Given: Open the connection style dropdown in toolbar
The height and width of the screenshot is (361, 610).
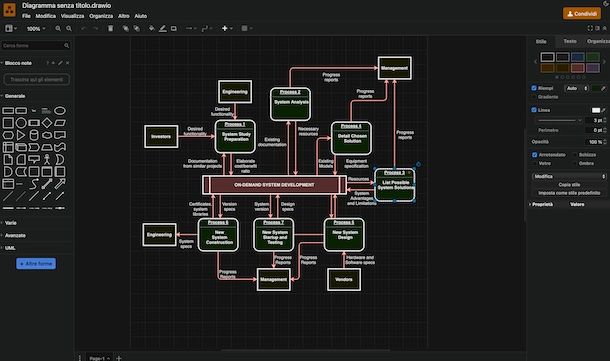Looking at the screenshot, I should click(191, 28).
